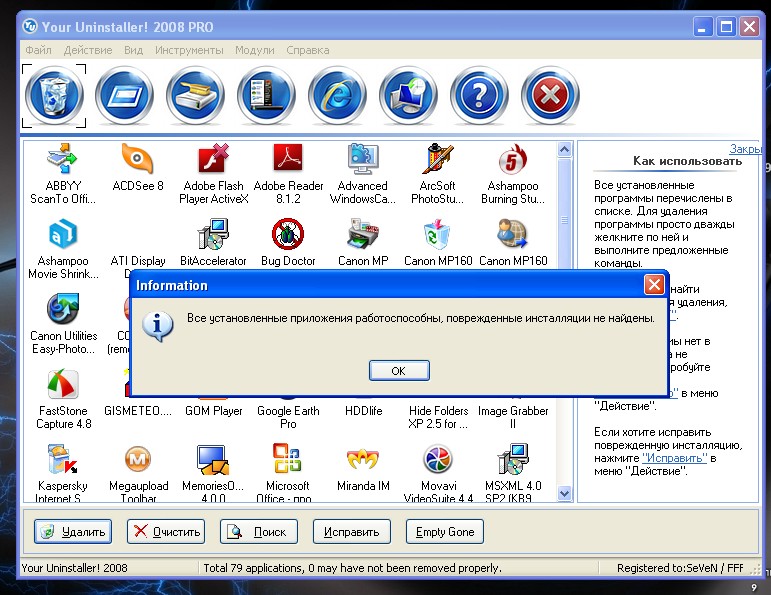Viewport: 771px width, 595px height.
Task: Select Hide Folders XP 2.5 label
Action: pos(438,417)
